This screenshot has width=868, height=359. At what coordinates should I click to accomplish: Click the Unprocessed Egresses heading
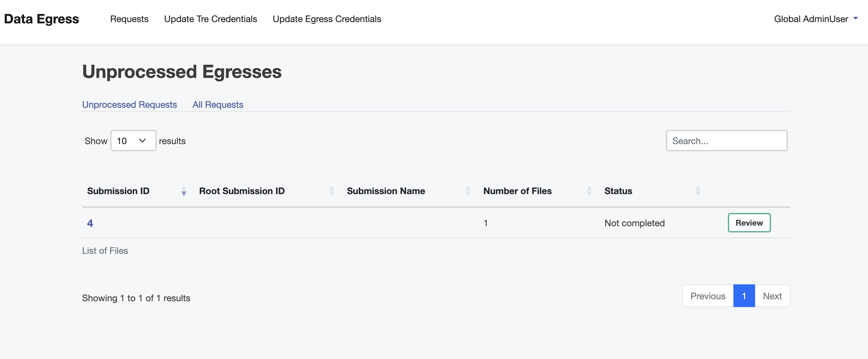click(182, 72)
